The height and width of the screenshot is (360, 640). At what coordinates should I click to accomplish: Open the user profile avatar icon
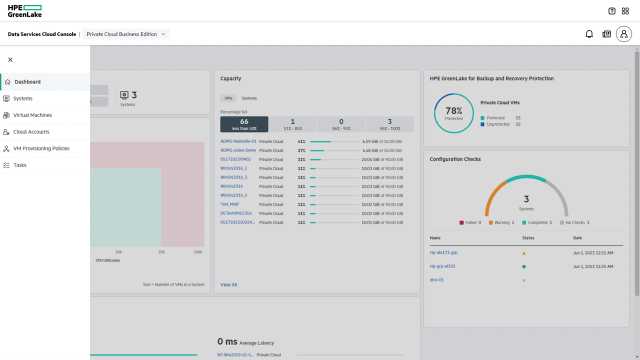click(x=624, y=34)
